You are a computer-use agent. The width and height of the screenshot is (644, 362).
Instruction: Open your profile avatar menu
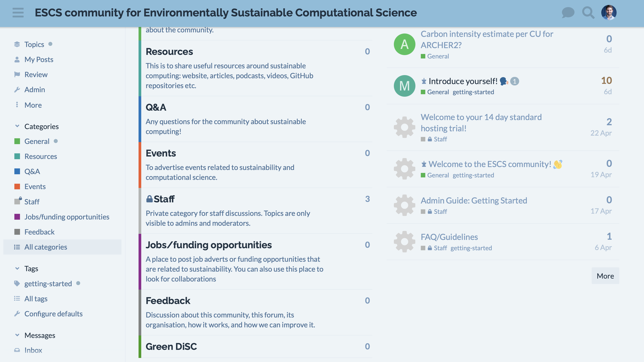point(609,12)
